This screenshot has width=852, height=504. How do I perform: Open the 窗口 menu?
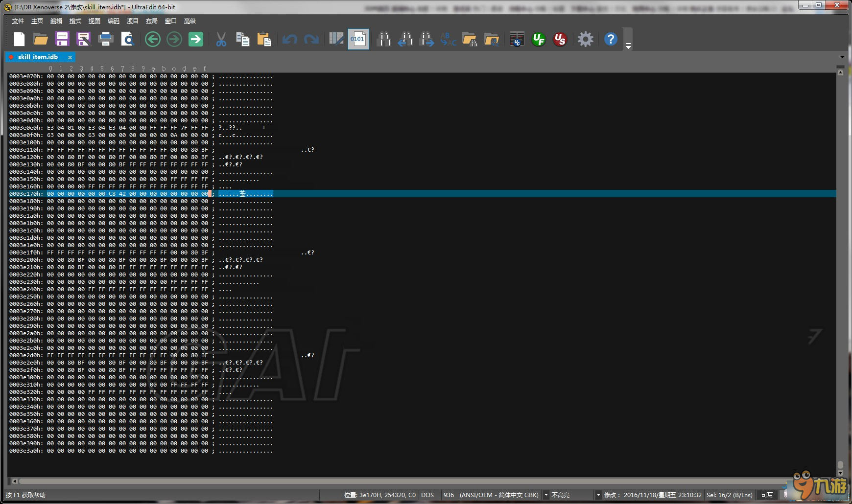171,21
